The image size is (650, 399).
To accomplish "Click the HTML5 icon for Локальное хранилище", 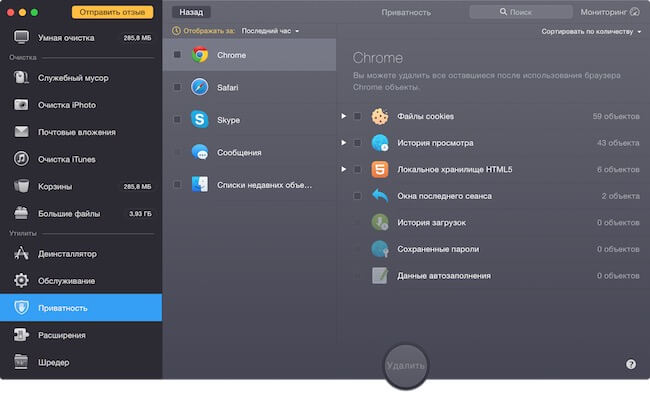I will (x=380, y=169).
